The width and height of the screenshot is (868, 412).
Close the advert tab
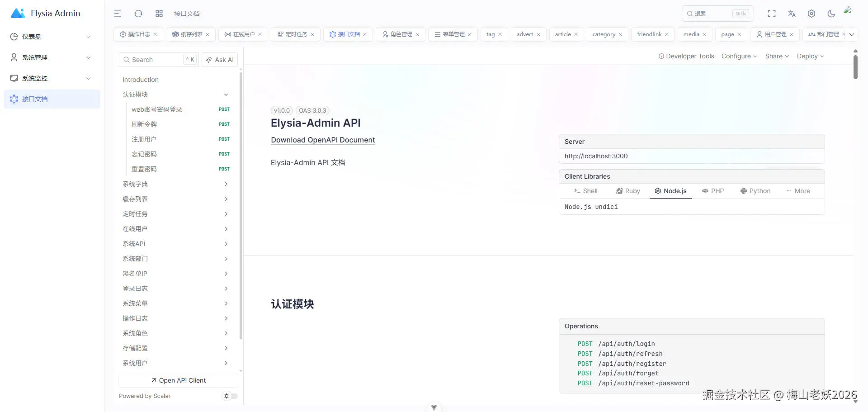point(538,34)
